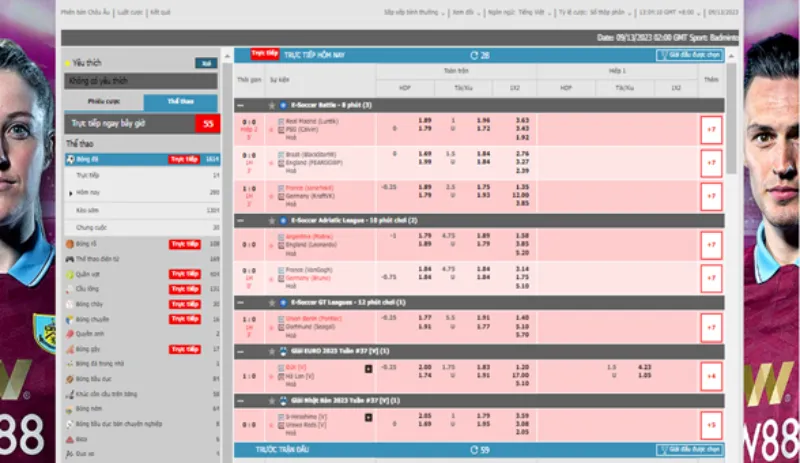Favorite the E-Soccer GT Leagues star
800x463 pixels.
[x=271, y=302]
